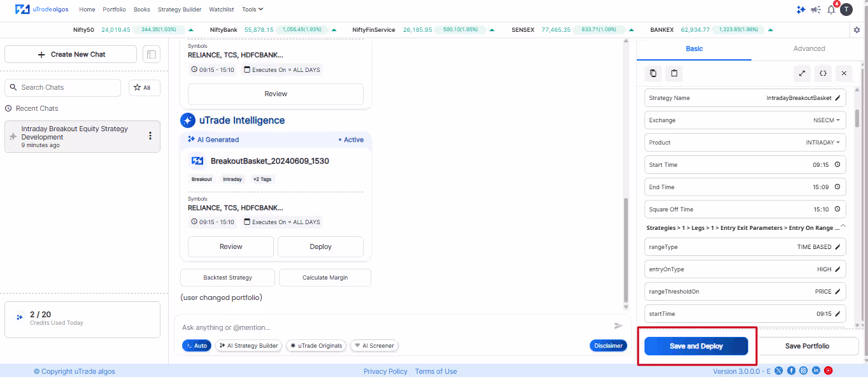Open the AI sparkle icon in header
Image resolution: width=868 pixels, height=377 pixels.
pyautogui.click(x=801, y=10)
